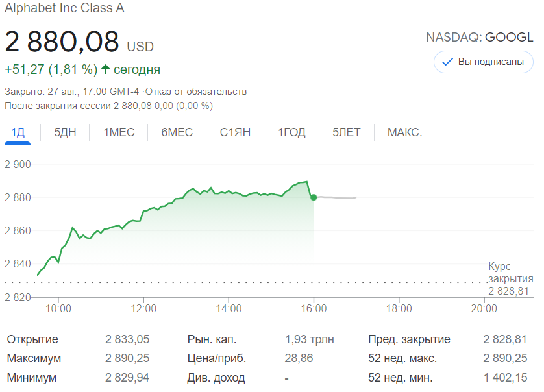Click the 2 880,08 current price value

pos(62,42)
